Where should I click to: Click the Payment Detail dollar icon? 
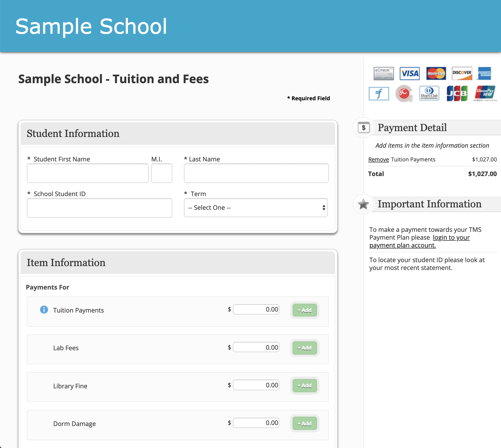[x=363, y=127]
